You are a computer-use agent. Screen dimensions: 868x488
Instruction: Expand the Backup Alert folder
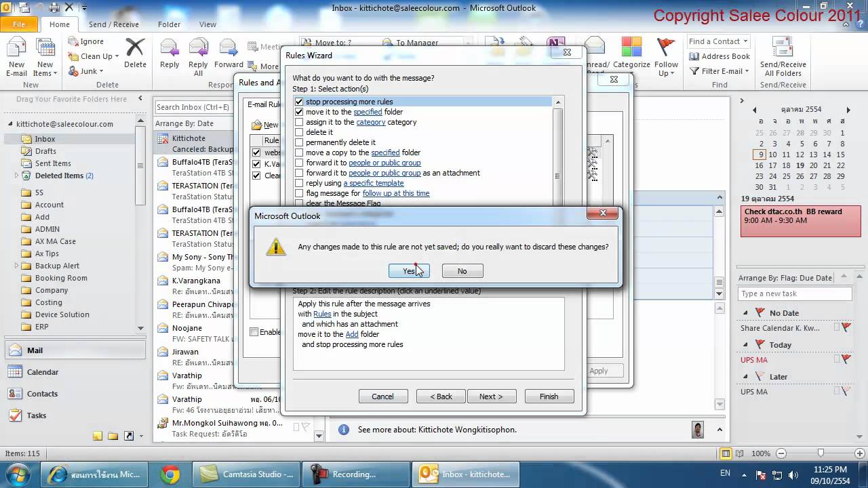click(x=17, y=266)
